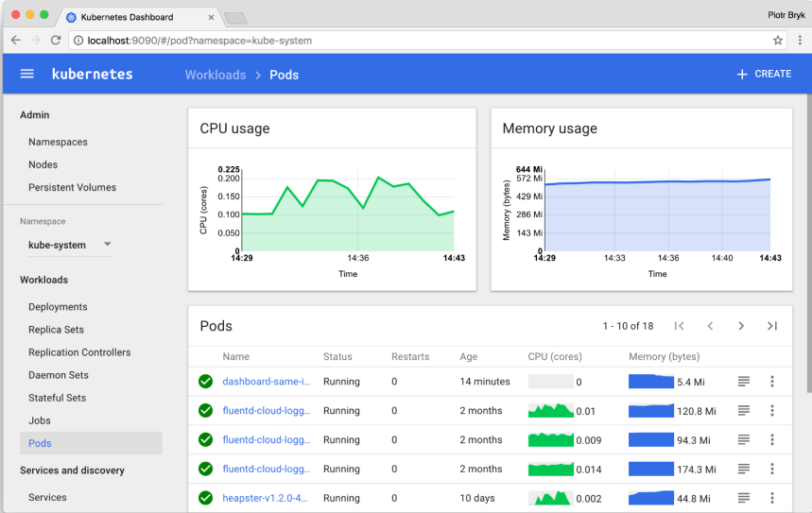Click the Services and discovery heading

(x=72, y=470)
